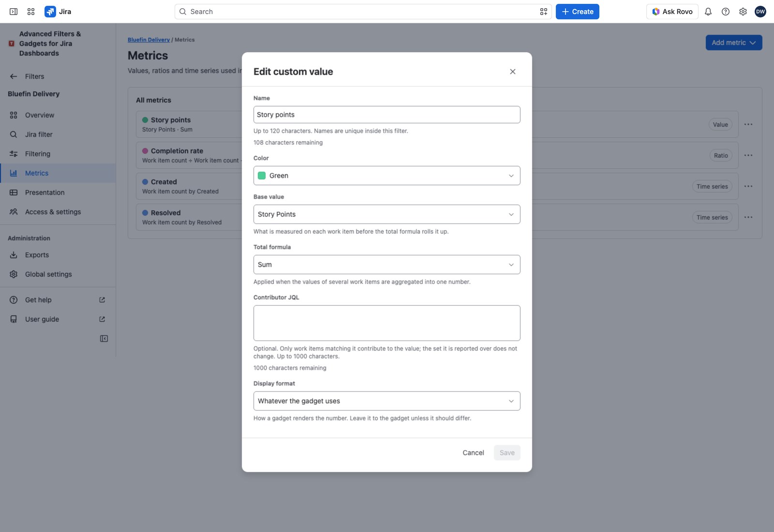Open the notifications bell

(x=708, y=12)
